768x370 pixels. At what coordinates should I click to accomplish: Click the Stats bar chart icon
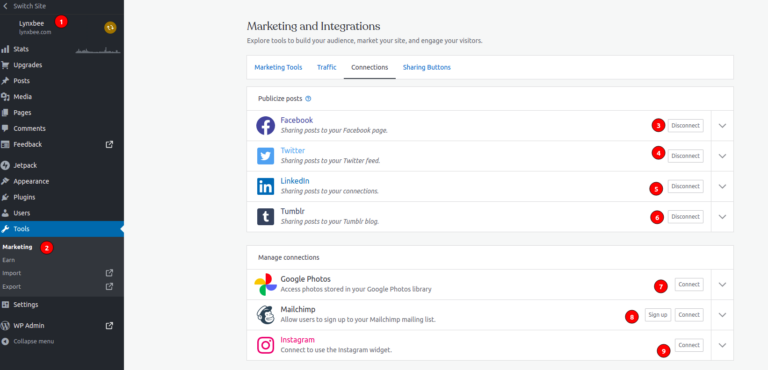5,49
